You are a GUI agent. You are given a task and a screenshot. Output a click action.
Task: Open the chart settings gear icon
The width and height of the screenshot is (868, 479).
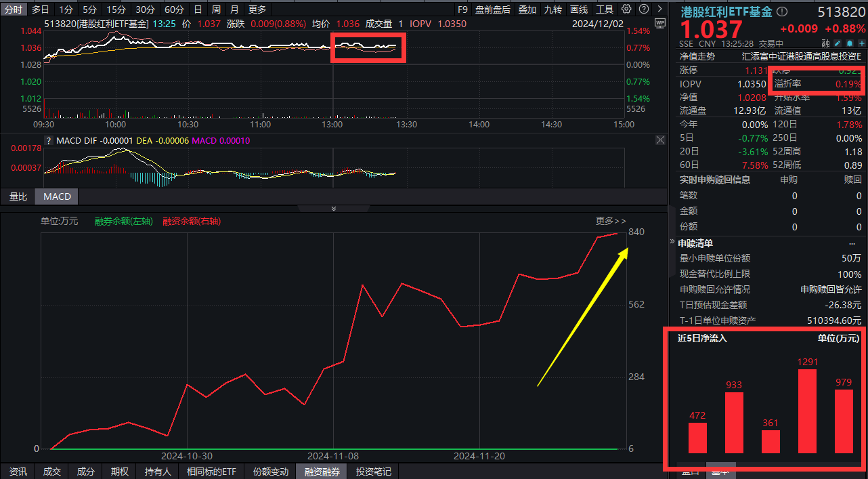(x=626, y=9)
